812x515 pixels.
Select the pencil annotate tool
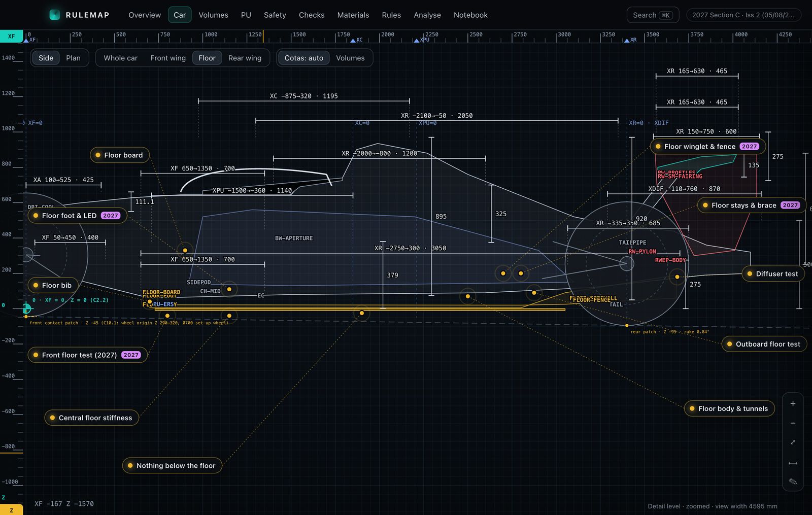click(x=793, y=482)
